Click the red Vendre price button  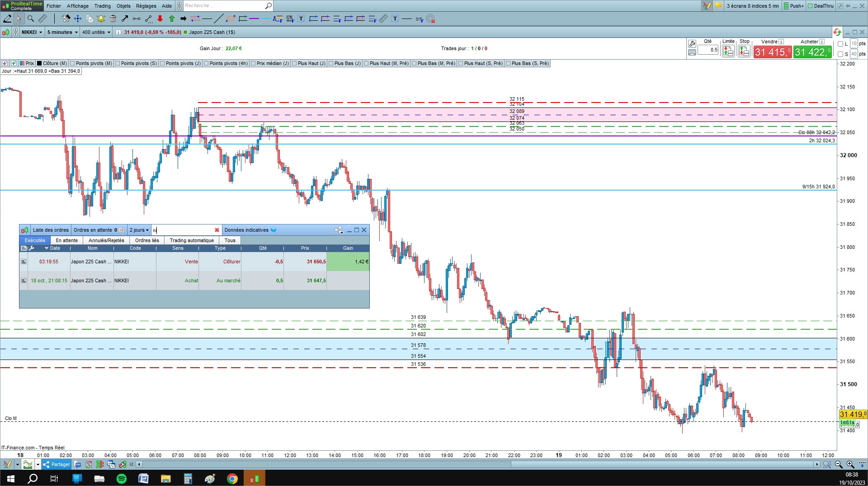point(773,52)
